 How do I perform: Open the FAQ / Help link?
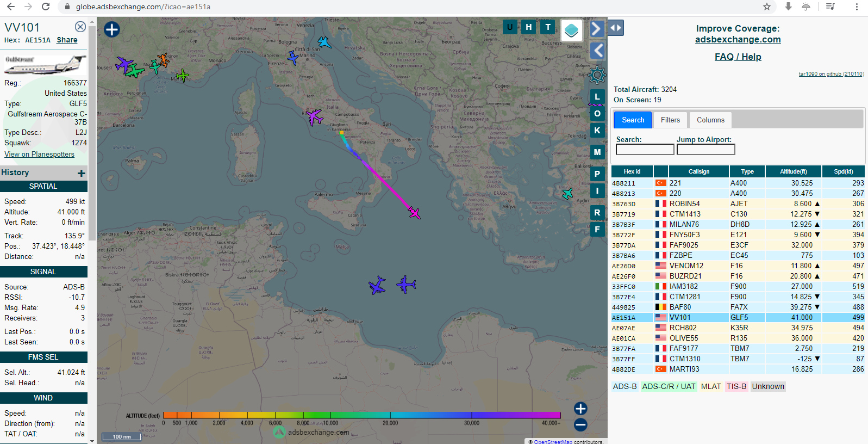click(738, 57)
